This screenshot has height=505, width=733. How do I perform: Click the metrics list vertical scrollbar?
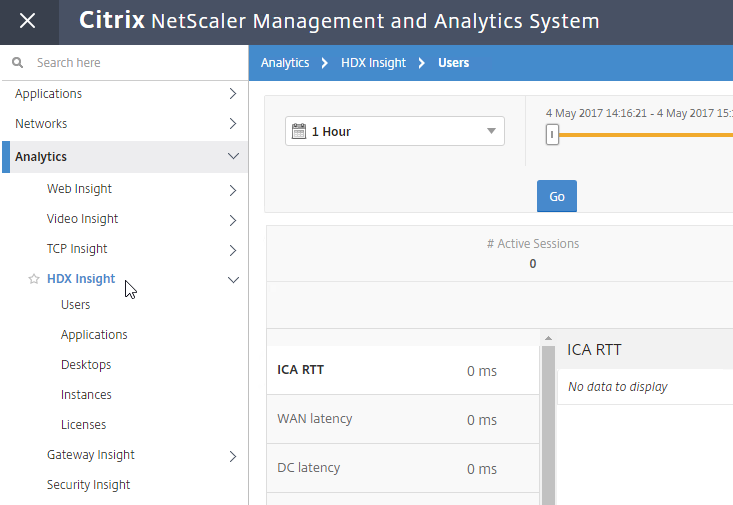point(548,425)
